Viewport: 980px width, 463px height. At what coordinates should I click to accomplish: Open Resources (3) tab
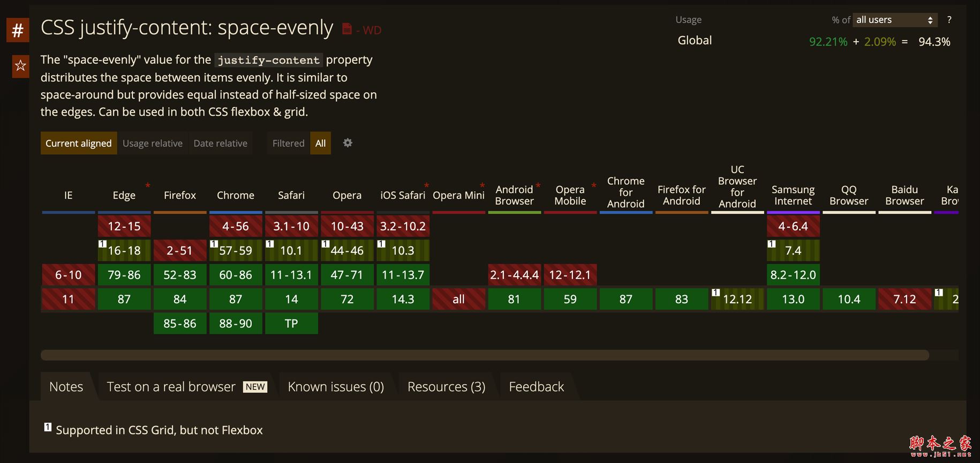tap(447, 386)
